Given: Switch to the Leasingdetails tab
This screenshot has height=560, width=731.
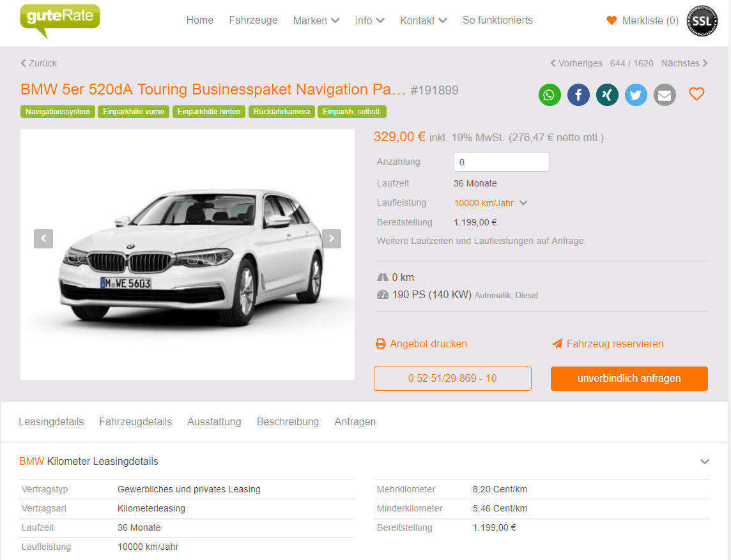Looking at the screenshot, I should point(51,421).
